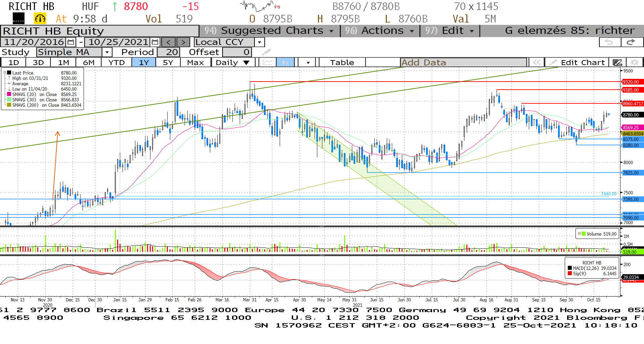Click the SMAVG (200) olive color swatch
644x344 pixels.
point(9,105)
